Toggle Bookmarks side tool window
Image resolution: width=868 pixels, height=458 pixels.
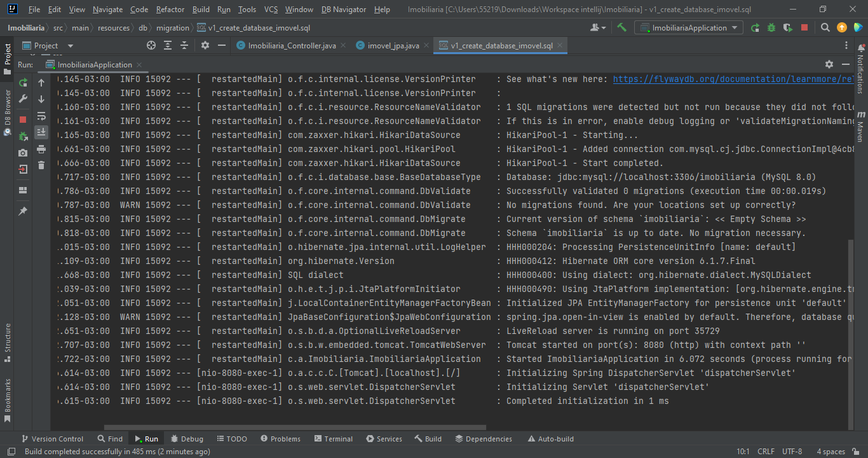(x=7, y=399)
